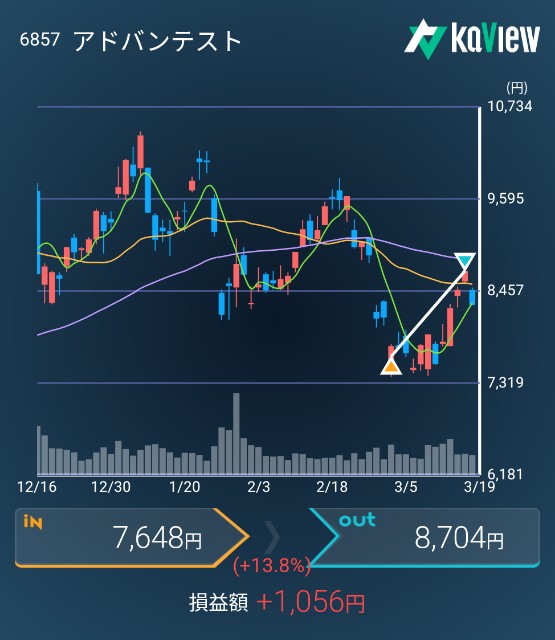Click the 7,319 price axis label

(506, 382)
